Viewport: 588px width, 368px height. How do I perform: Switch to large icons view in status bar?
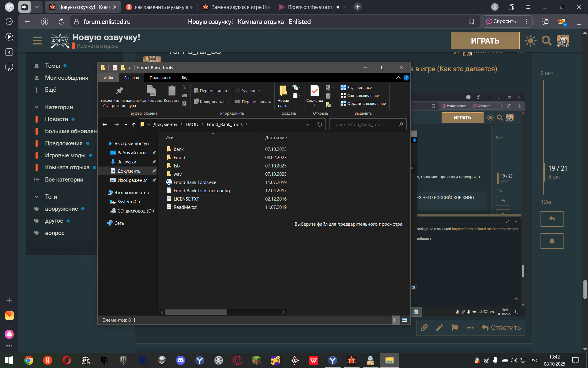[x=405, y=320]
